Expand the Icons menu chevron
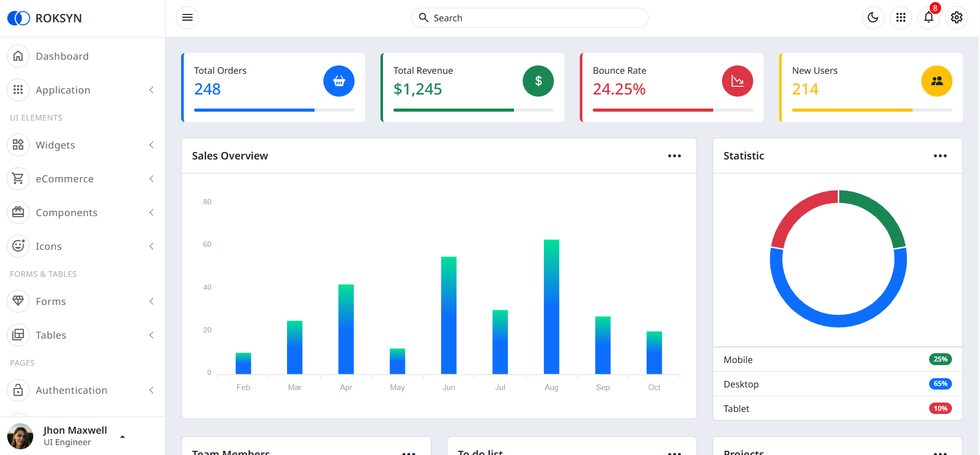 point(152,246)
